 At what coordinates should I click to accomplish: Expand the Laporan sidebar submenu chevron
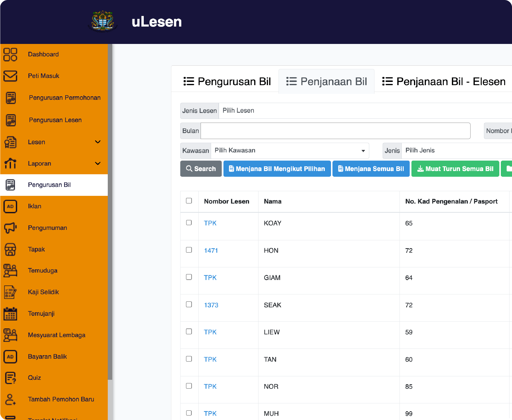[x=98, y=164]
